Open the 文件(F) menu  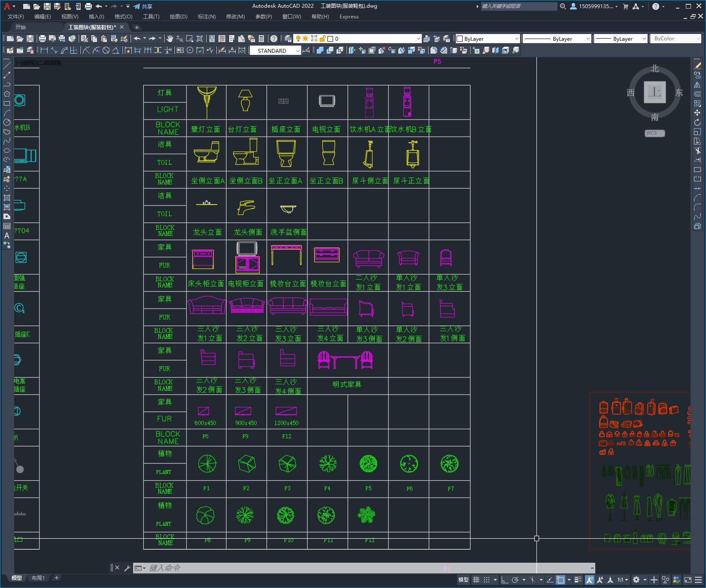tap(16, 17)
